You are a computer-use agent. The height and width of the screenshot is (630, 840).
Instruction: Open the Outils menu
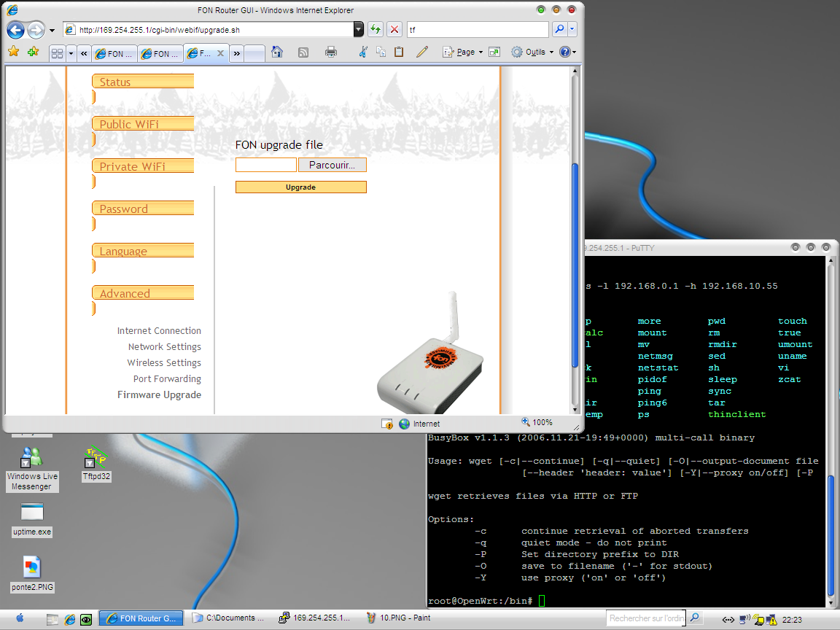(x=532, y=52)
